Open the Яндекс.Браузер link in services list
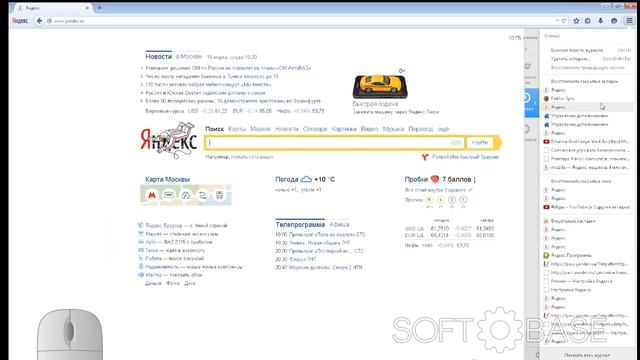This screenshot has height=360, width=640. tap(164, 225)
